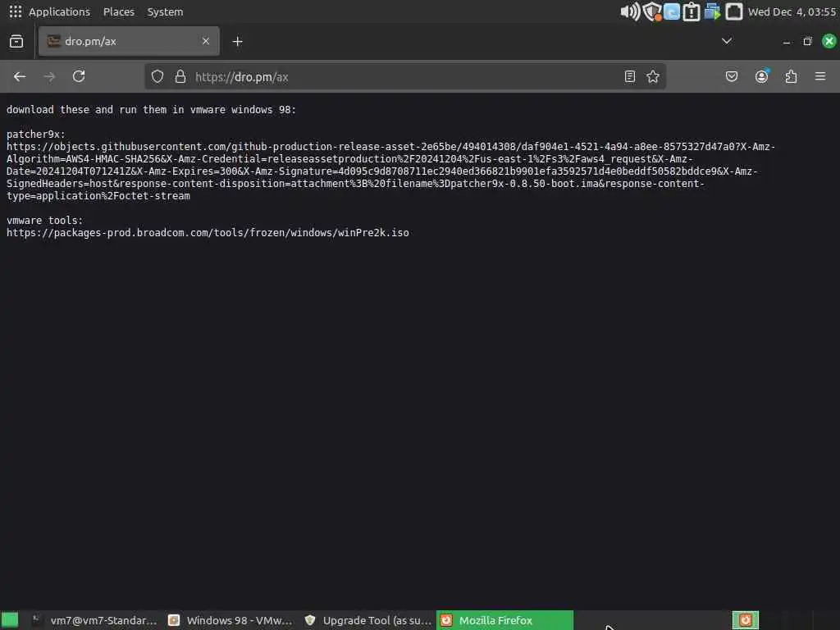Open the System menu
This screenshot has height=630, width=840.
[x=165, y=11]
